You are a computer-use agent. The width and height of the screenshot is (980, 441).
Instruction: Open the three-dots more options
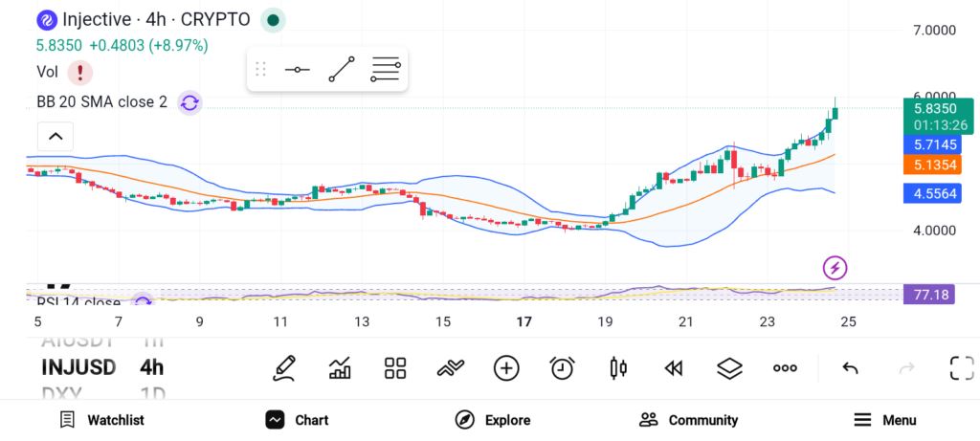point(785,368)
